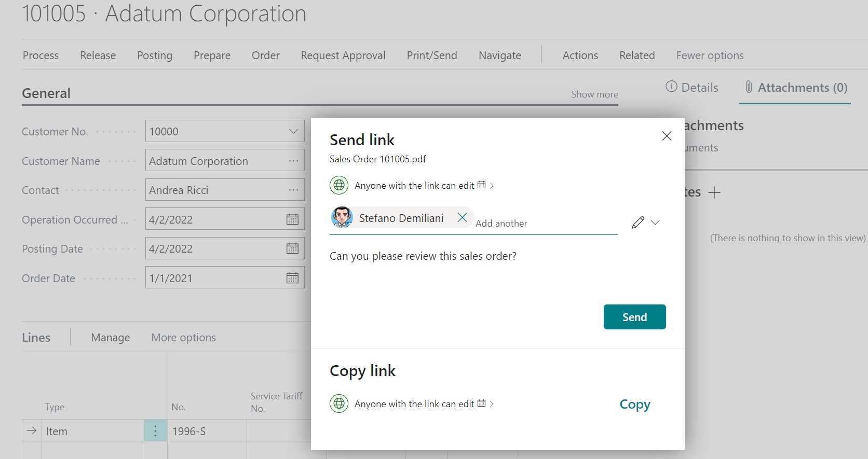Expand the permission dropdown beside the pencil
This screenshot has height=459, width=868.
tap(655, 222)
